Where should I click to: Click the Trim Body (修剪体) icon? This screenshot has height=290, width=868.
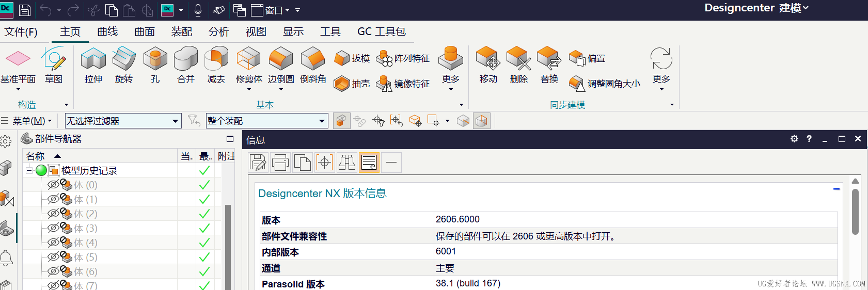coord(248,58)
